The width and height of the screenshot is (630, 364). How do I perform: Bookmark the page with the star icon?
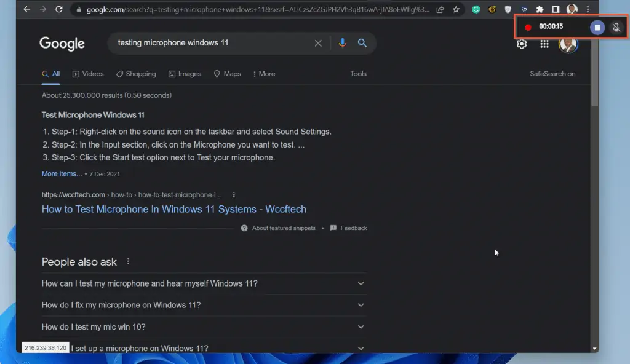coord(455,9)
